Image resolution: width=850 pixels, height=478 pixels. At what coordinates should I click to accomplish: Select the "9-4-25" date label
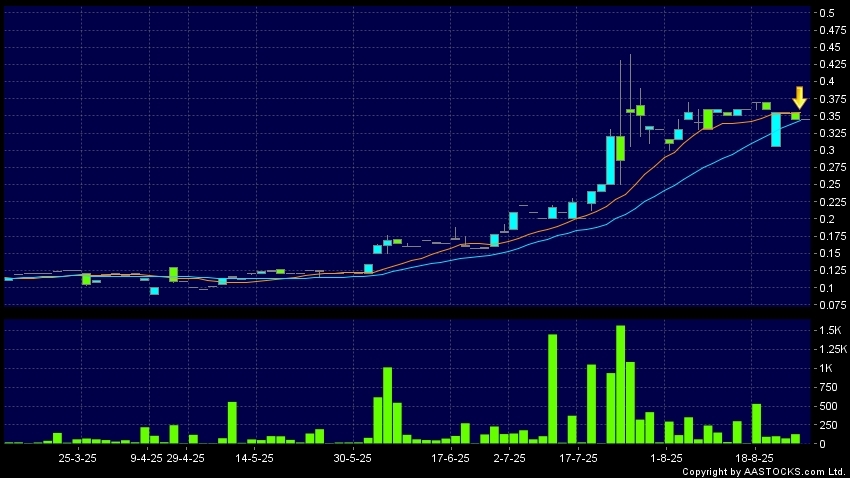[x=146, y=458]
